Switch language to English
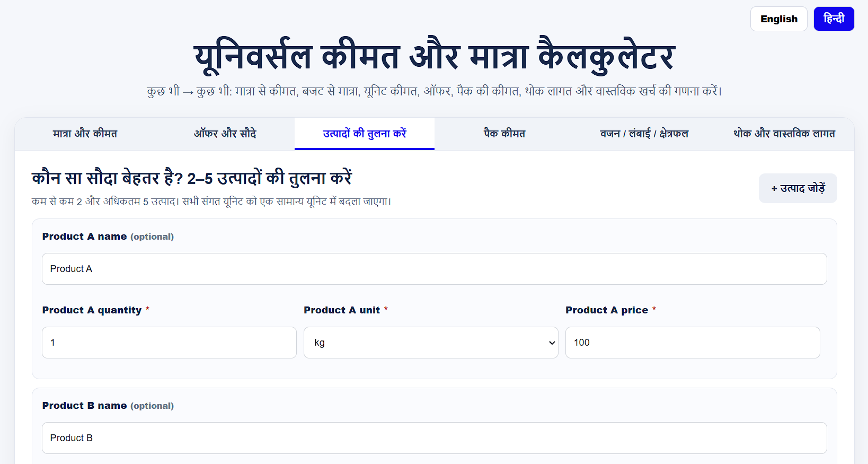This screenshot has height=464, width=868. 778,19
